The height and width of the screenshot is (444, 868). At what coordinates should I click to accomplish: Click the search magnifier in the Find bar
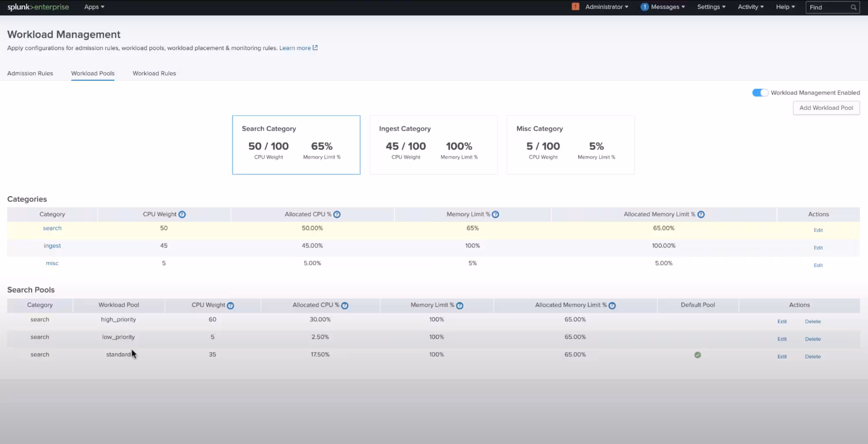coord(853,7)
